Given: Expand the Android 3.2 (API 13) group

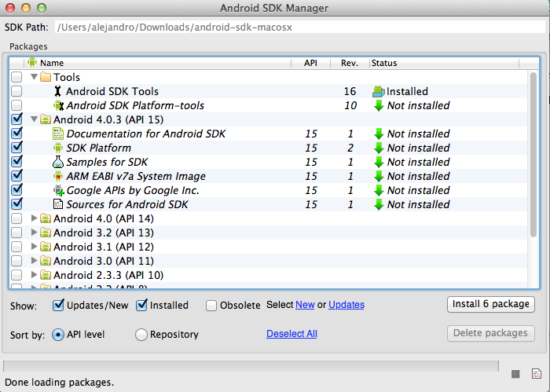Looking at the screenshot, I should (x=34, y=232).
